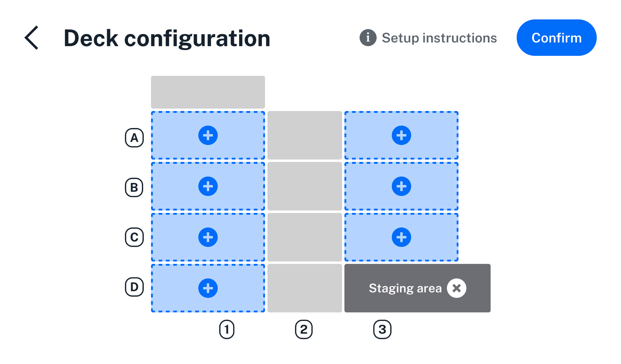Add a module to slot D1
621x364 pixels.
pyautogui.click(x=208, y=287)
